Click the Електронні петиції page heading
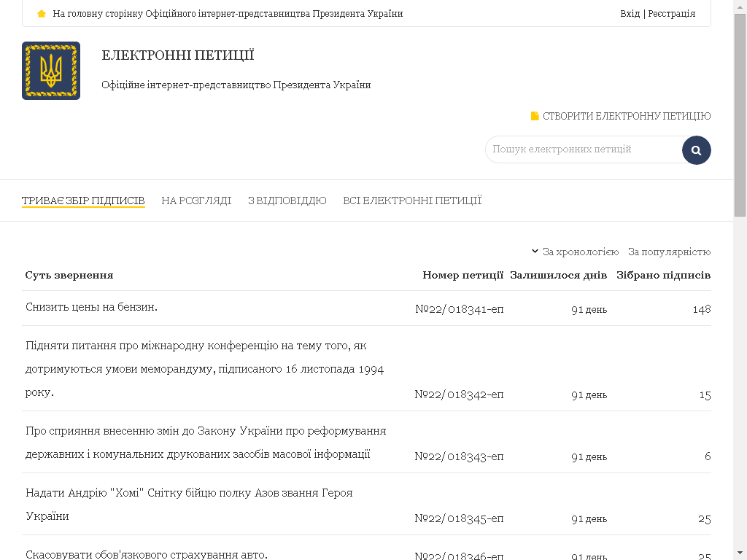The width and height of the screenshot is (747, 560). 177,55
